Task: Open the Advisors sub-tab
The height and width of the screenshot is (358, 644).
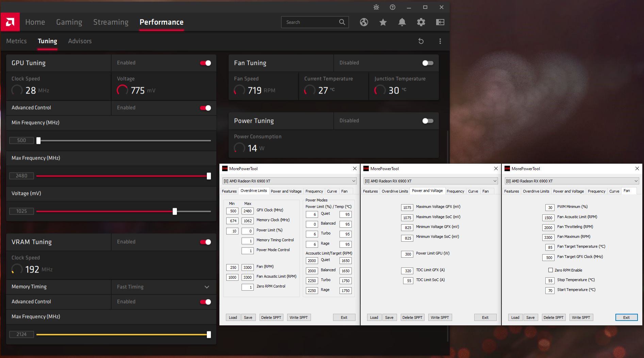Action: tap(80, 41)
